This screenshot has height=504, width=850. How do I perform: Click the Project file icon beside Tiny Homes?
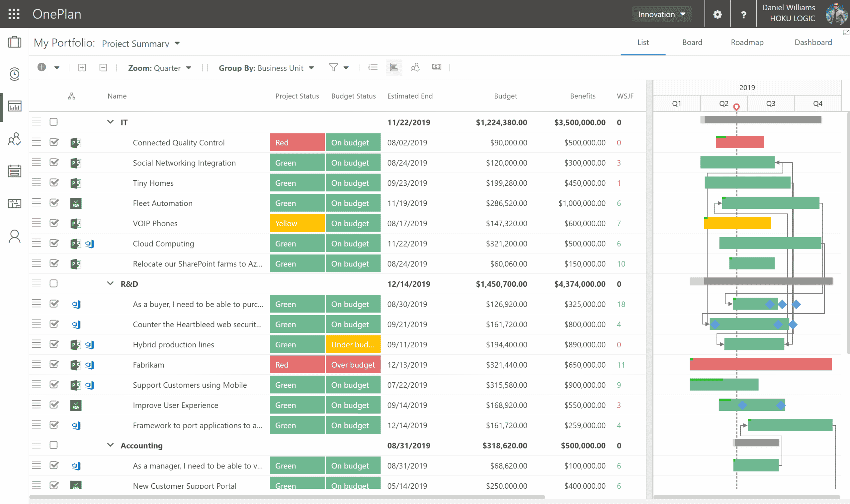click(75, 183)
